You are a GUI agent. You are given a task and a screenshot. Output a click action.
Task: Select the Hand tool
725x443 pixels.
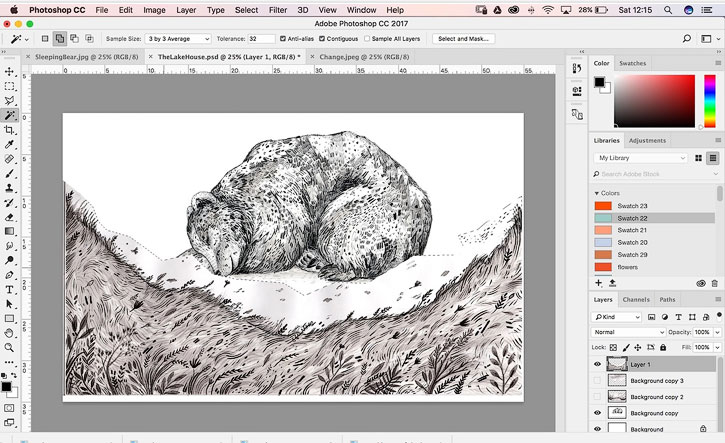pyautogui.click(x=9, y=333)
